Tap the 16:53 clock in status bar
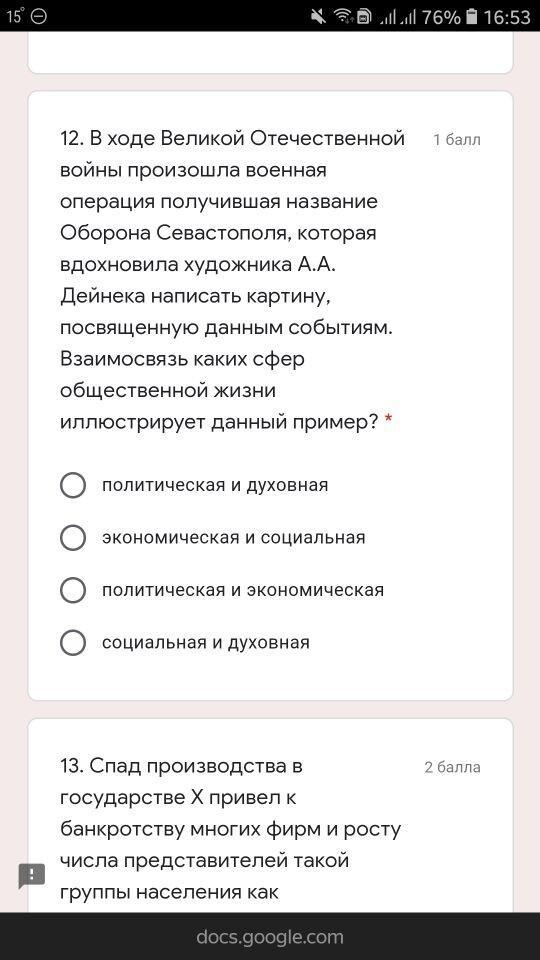The width and height of the screenshot is (540, 960). tap(507, 17)
